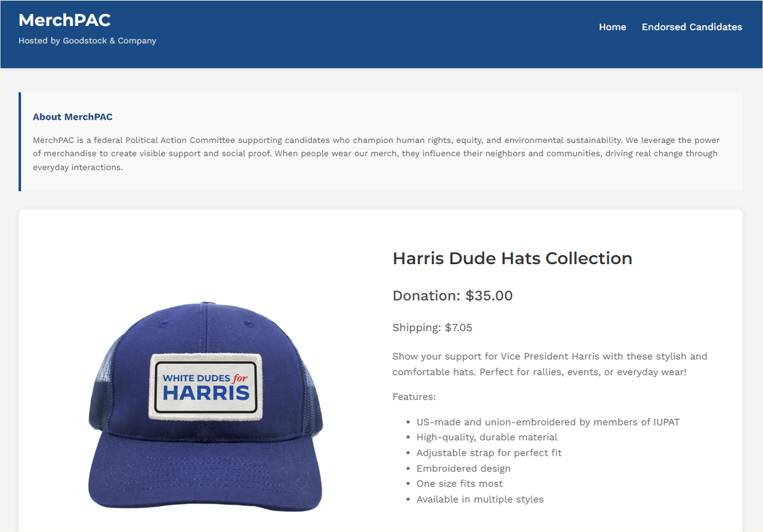Screen dimensions: 763x532
Task: Go to the Endorsed Candidates page
Action: click(691, 27)
